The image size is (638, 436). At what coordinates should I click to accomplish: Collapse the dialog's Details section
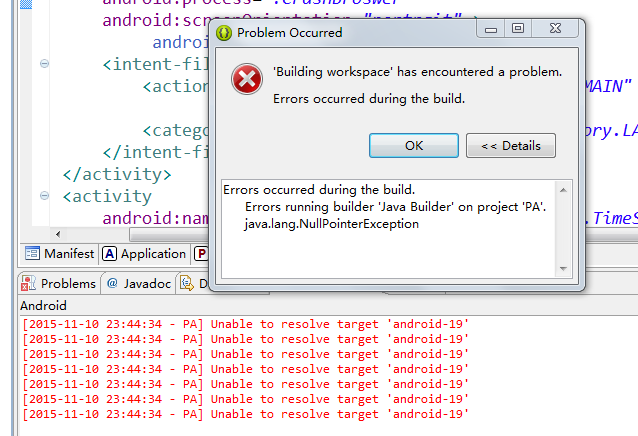pos(511,146)
